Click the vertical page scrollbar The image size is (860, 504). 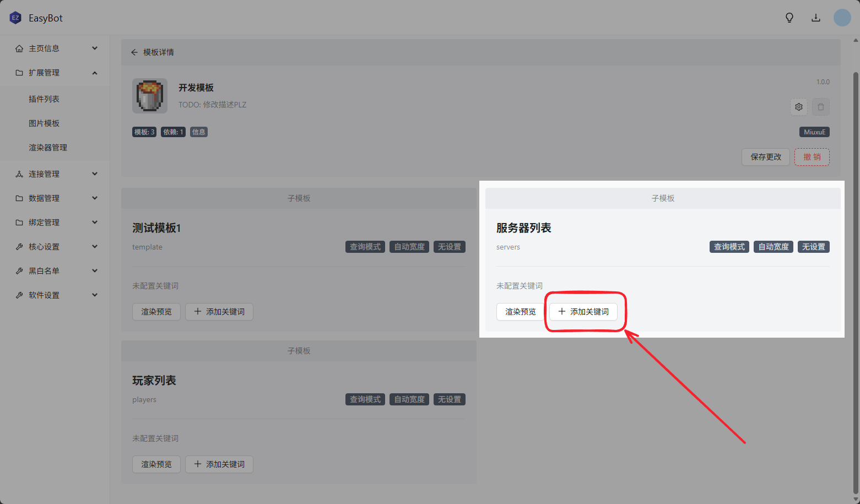click(x=856, y=275)
